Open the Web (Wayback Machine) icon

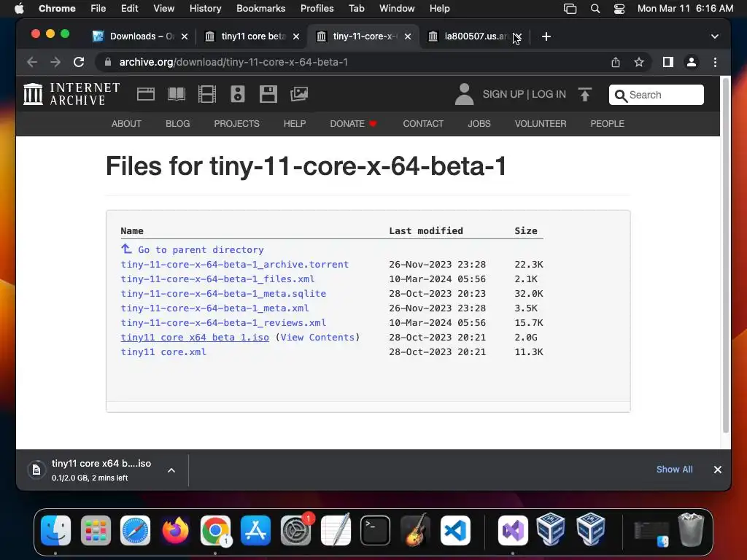146,94
